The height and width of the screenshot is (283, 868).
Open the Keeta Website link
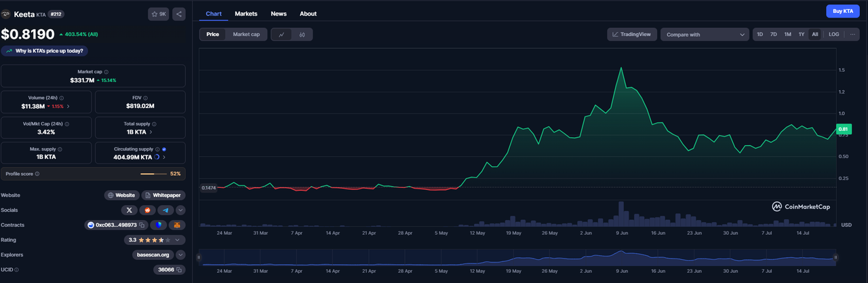pos(121,195)
